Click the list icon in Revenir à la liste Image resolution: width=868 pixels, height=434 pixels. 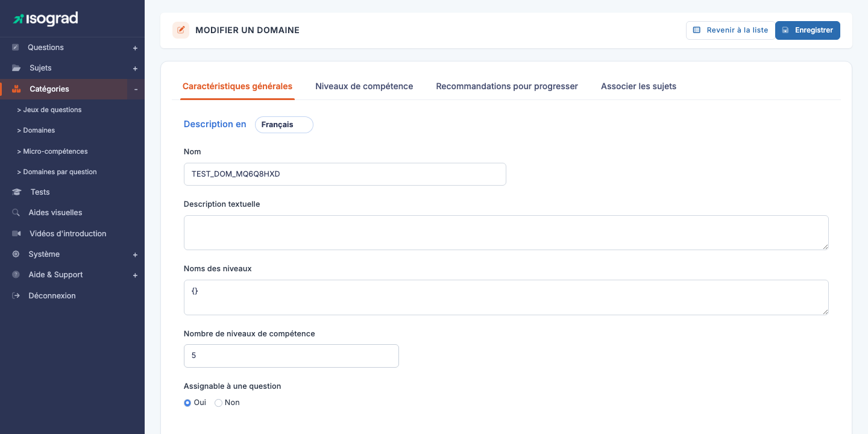(697, 30)
